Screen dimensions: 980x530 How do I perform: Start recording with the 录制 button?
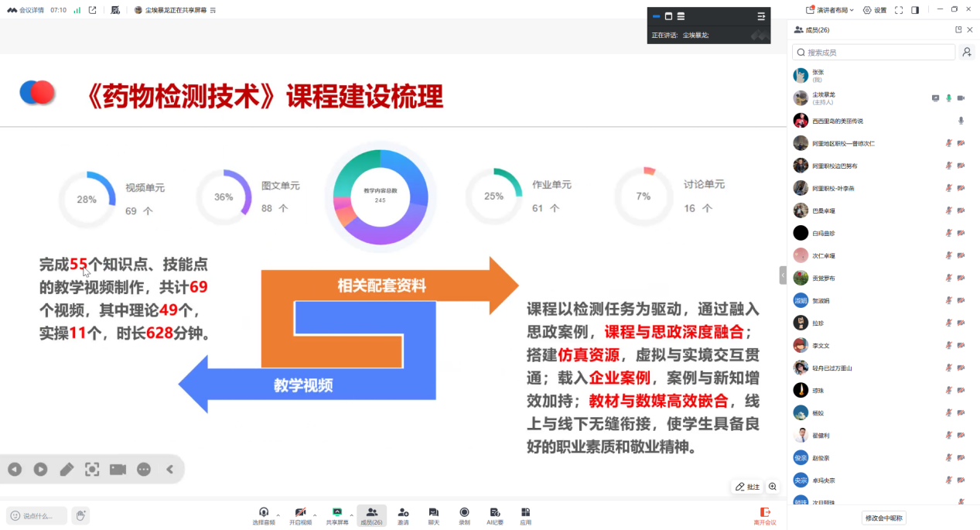pos(464,515)
